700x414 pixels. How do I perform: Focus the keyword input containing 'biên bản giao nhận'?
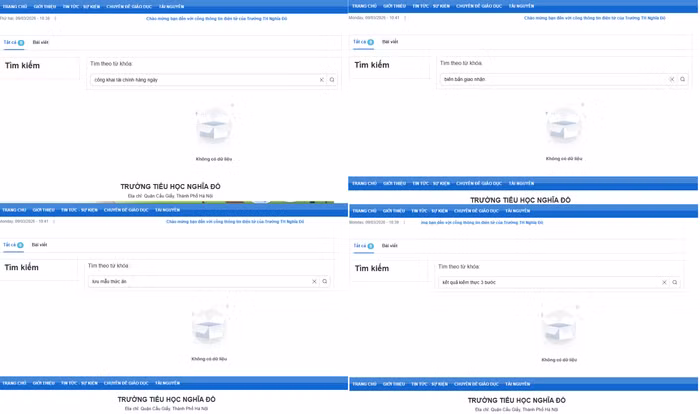550,79
